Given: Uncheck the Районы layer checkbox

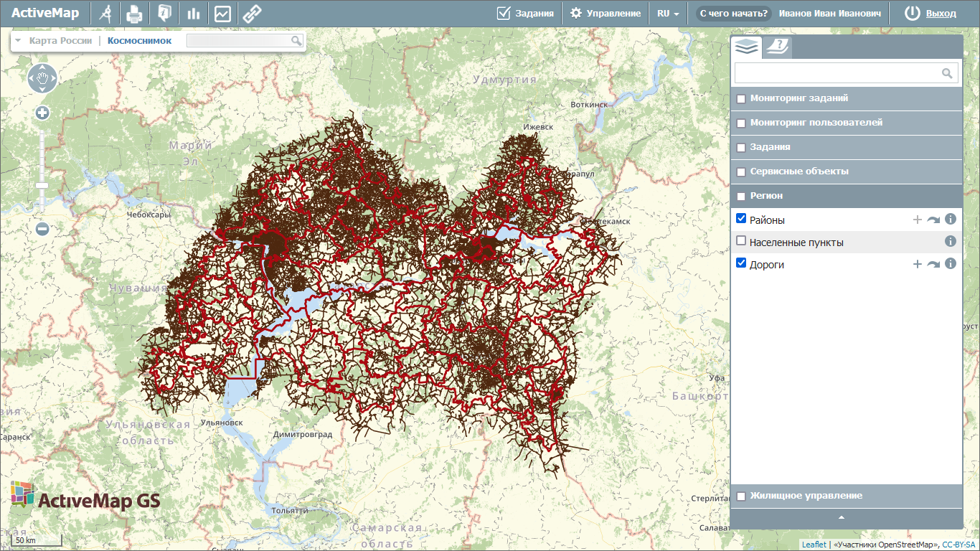Looking at the screenshot, I should tap(741, 219).
